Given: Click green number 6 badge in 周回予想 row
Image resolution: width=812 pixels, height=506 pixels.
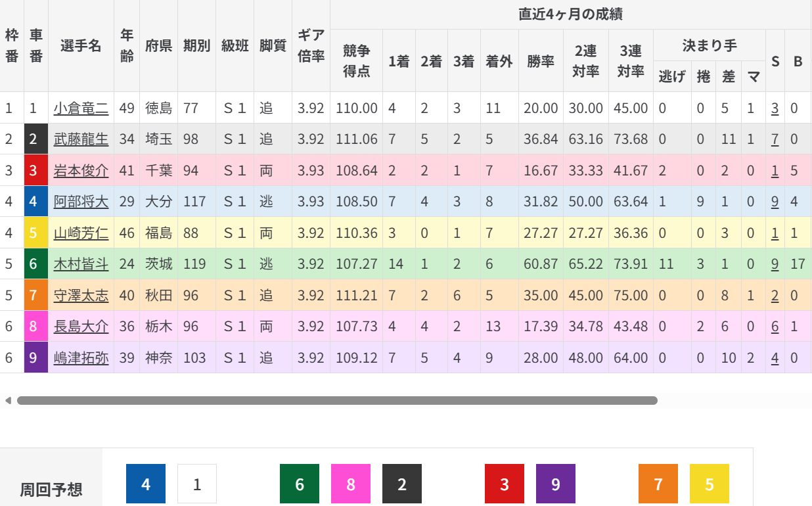Looking at the screenshot, I should (300, 484).
